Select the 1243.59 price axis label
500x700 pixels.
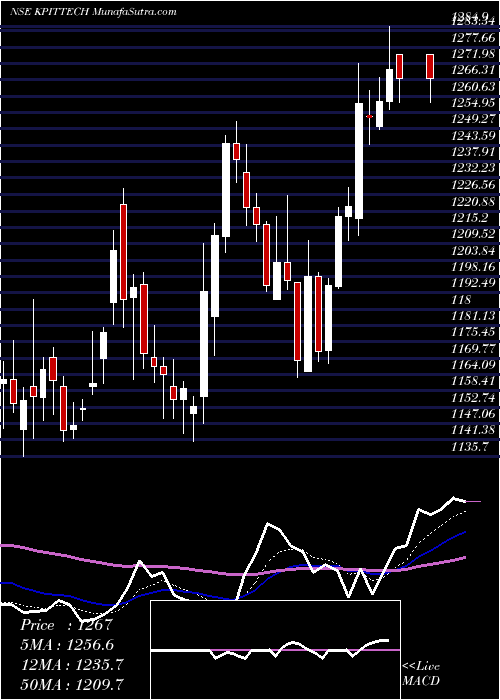tap(473, 136)
